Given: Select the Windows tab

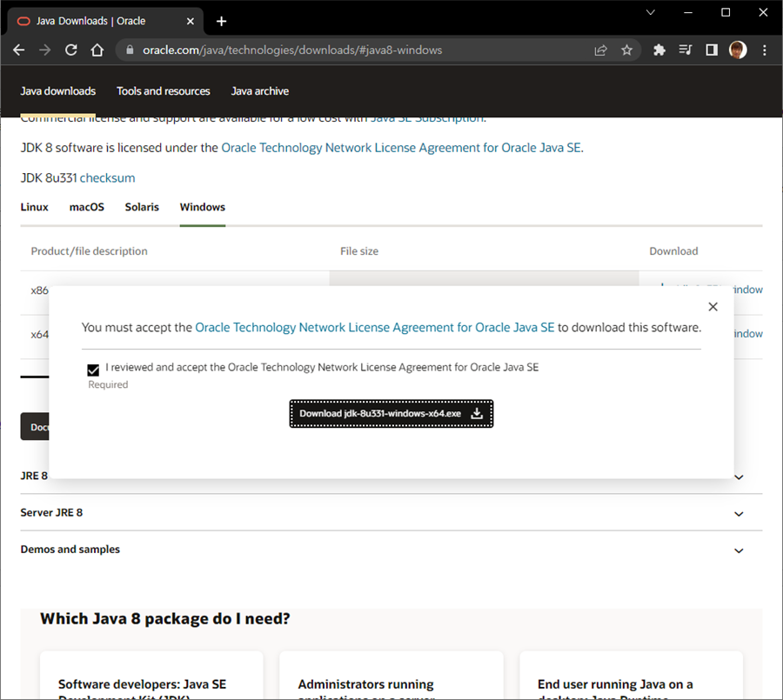Looking at the screenshot, I should (x=202, y=207).
